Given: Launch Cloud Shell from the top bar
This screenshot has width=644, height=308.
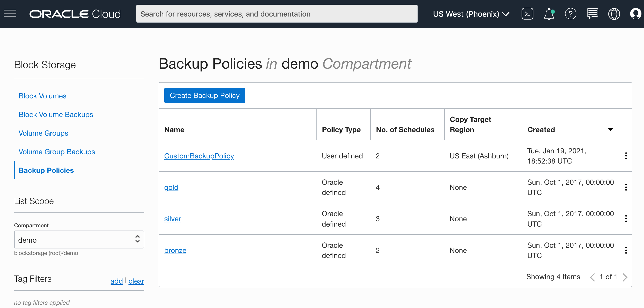Looking at the screenshot, I should click(528, 14).
